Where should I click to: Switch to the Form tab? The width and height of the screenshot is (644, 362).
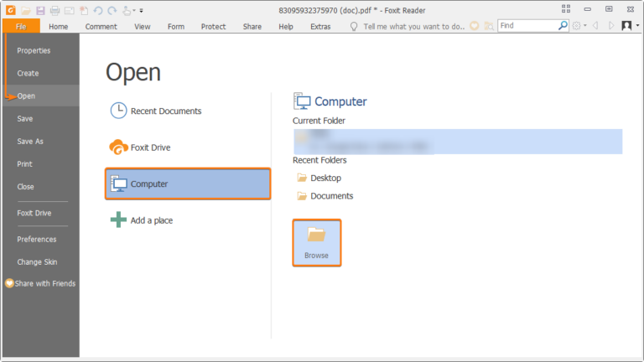[176, 26]
